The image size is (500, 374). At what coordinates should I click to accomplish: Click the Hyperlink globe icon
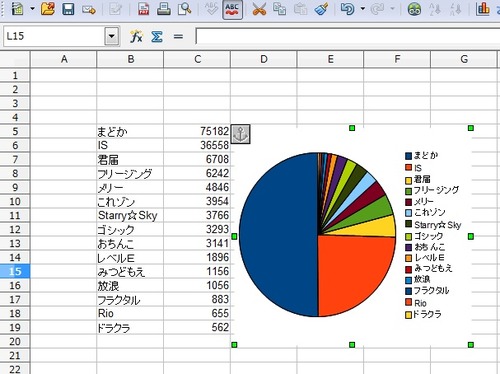(414, 9)
